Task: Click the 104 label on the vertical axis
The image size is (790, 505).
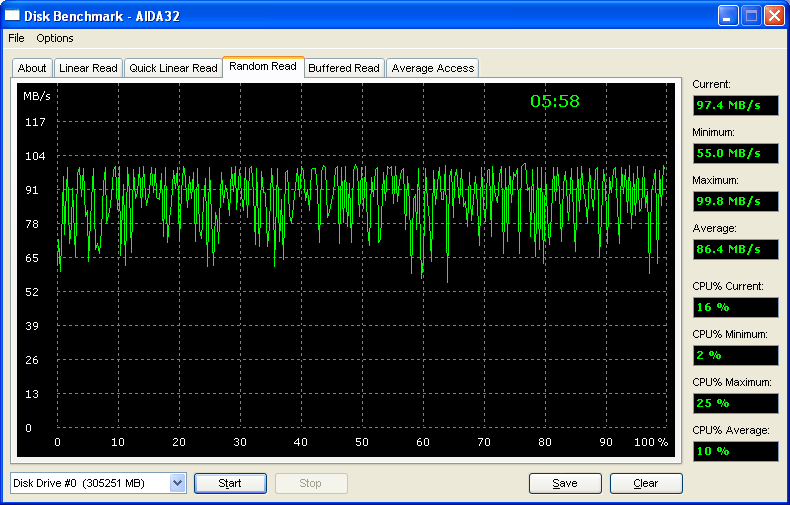Action: (35, 156)
